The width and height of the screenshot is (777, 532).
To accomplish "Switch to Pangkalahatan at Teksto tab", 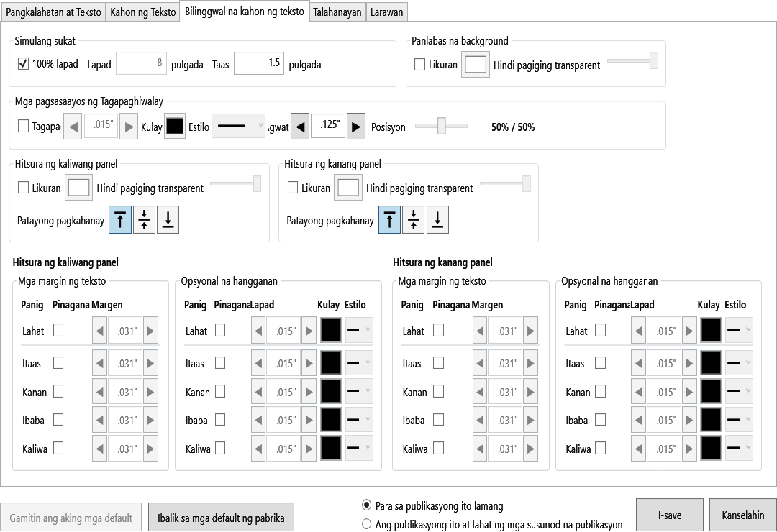I will (53, 12).
